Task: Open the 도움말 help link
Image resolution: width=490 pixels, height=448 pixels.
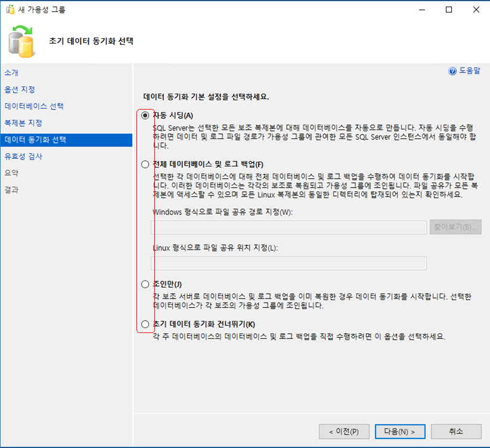Action: point(469,71)
